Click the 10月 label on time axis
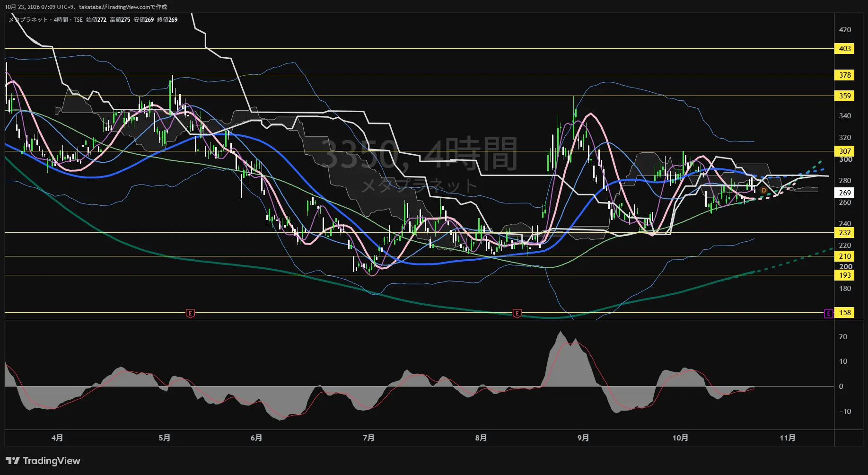The width and height of the screenshot is (868, 475). click(x=680, y=438)
